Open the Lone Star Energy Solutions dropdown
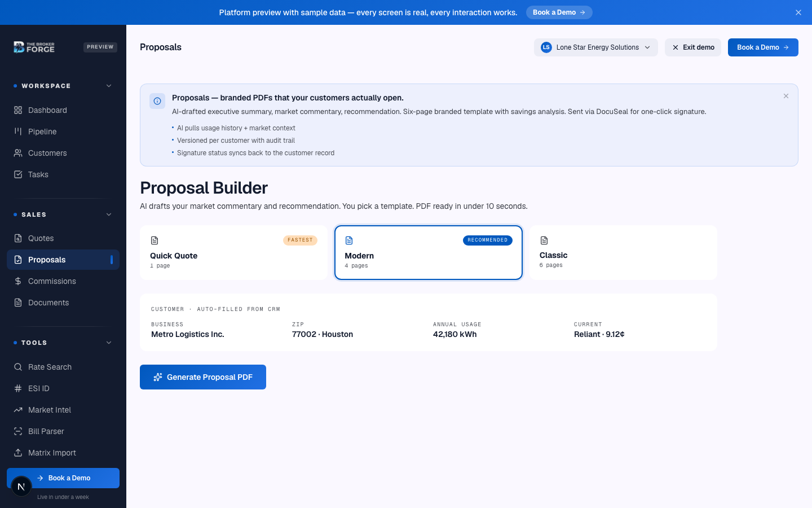This screenshot has height=508, width=812. coord(595,47)
